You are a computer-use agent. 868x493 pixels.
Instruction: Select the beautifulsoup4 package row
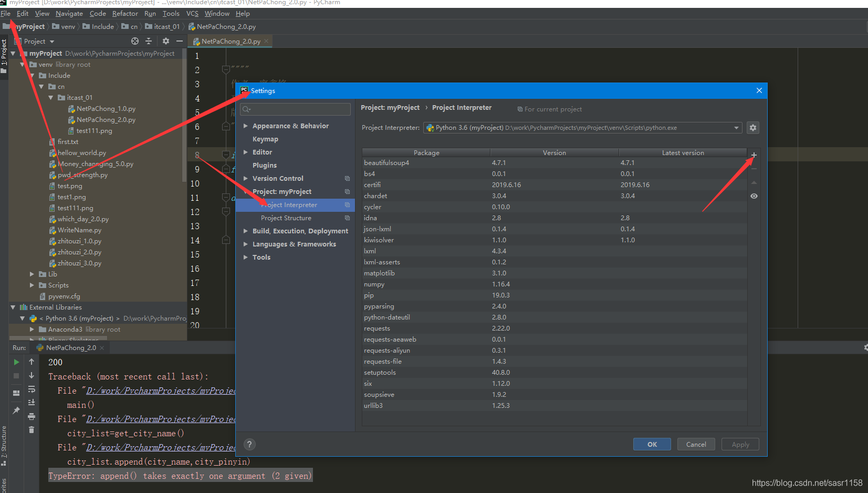click(555, 163)
